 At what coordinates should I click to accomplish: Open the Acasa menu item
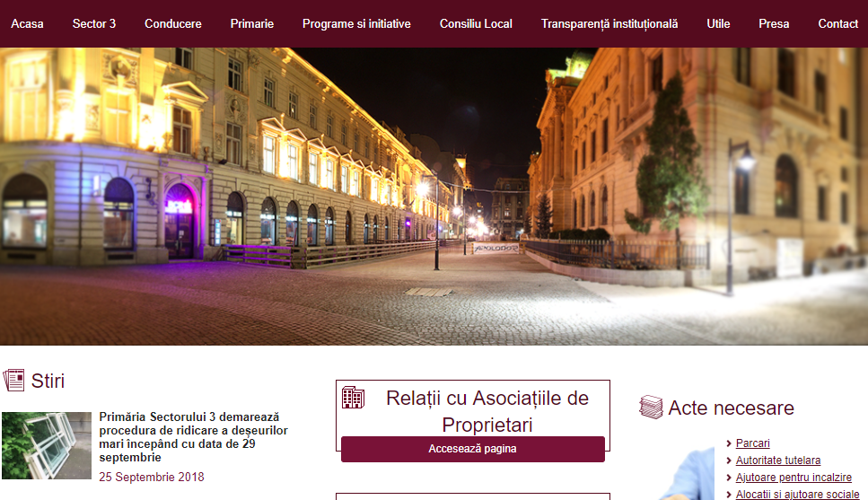coord(27,23)
